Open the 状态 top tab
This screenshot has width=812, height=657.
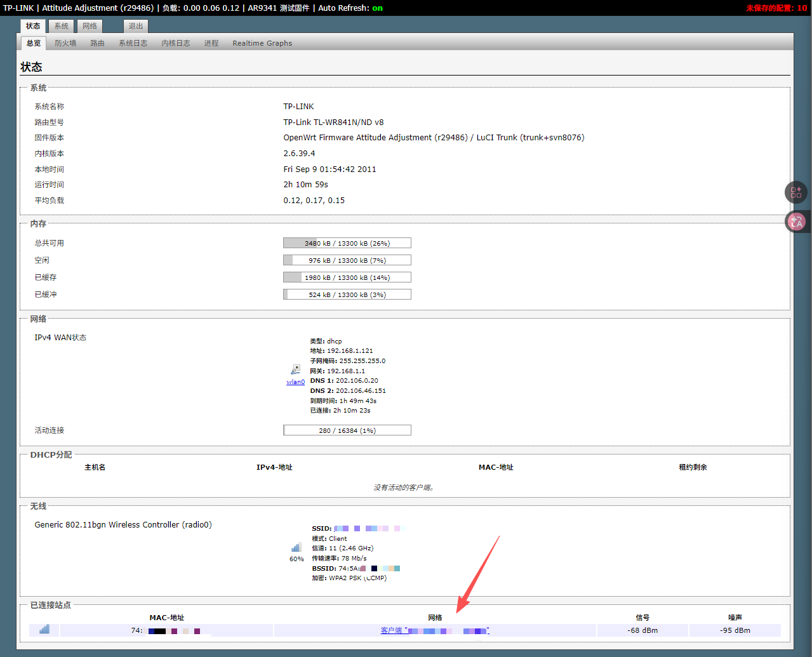tap(33, 26)
